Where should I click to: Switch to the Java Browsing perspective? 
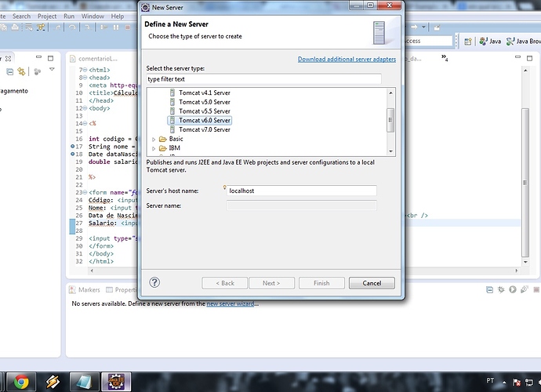coord(523,42)
